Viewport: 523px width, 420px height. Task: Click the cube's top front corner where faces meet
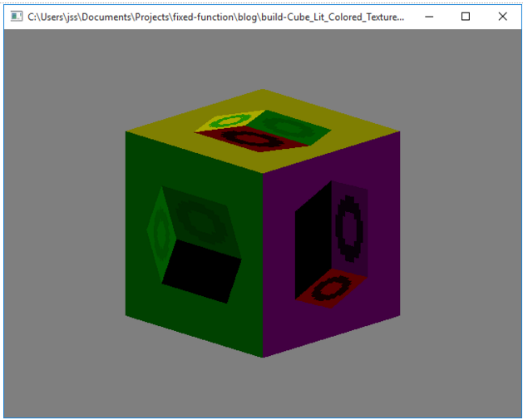(x=263, y=173)
